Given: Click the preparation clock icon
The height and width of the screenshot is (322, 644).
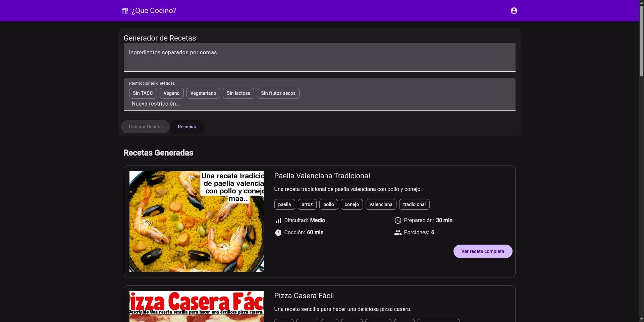Looking at the screenshot, I should 398,220.
